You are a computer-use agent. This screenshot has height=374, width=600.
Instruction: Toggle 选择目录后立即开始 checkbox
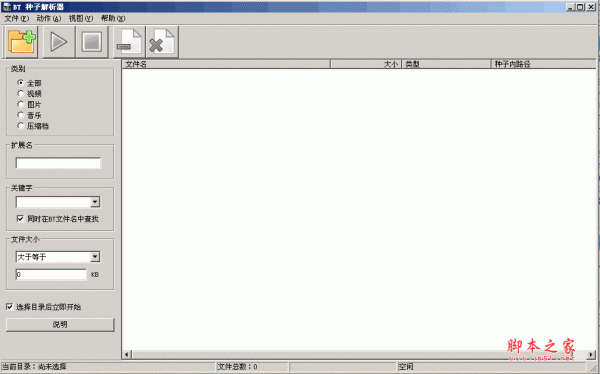coord(10,307)
